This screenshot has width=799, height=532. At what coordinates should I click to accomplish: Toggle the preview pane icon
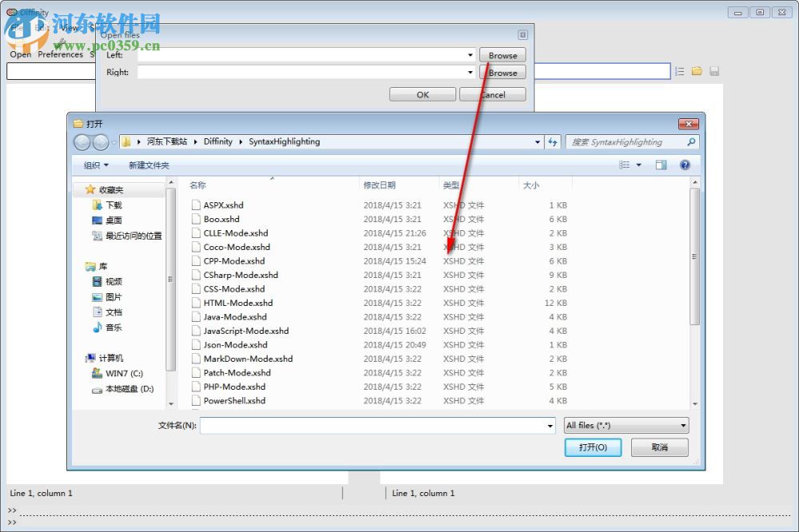click(x=661, y=165)
